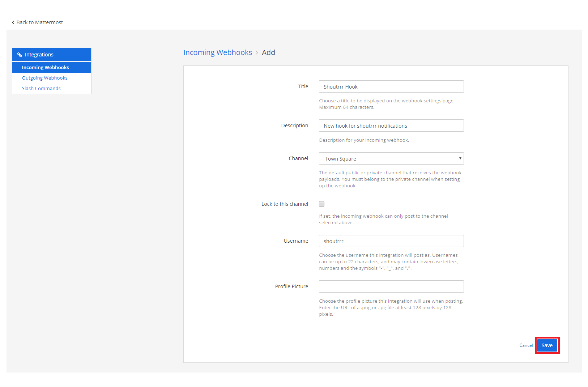
Task: Click the Description field with shoutrrr notifications
Action: [391, 126]
